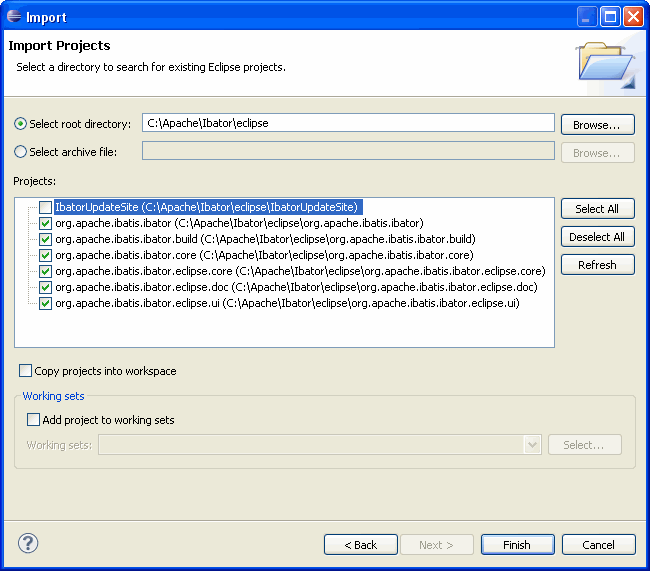Select the org.apache.ibatis.ibator.core row text

click(x=264, y=255)
